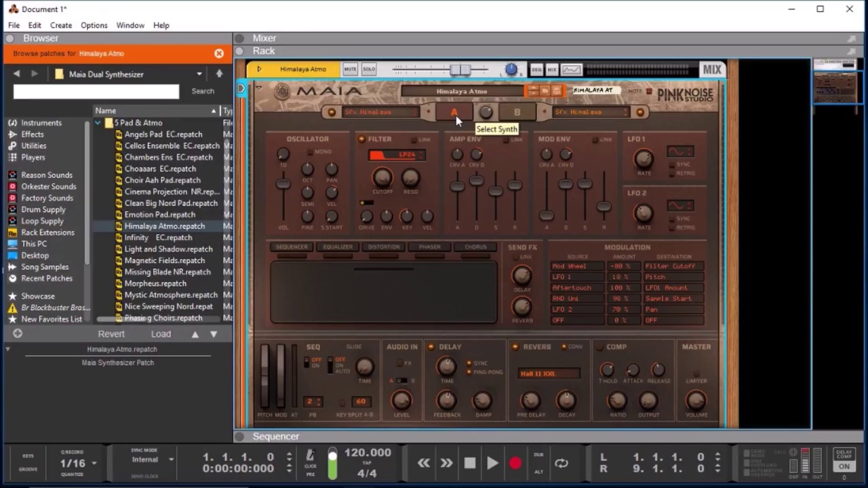Go back in the browser history
This screenshot has width=868, height=488.
[x=16, y=74]
